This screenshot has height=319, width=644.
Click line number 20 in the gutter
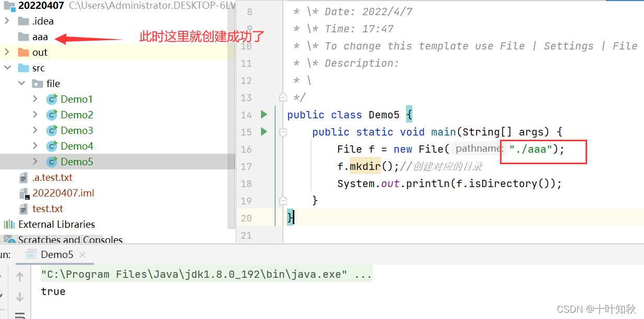click(x=246, y=218)
